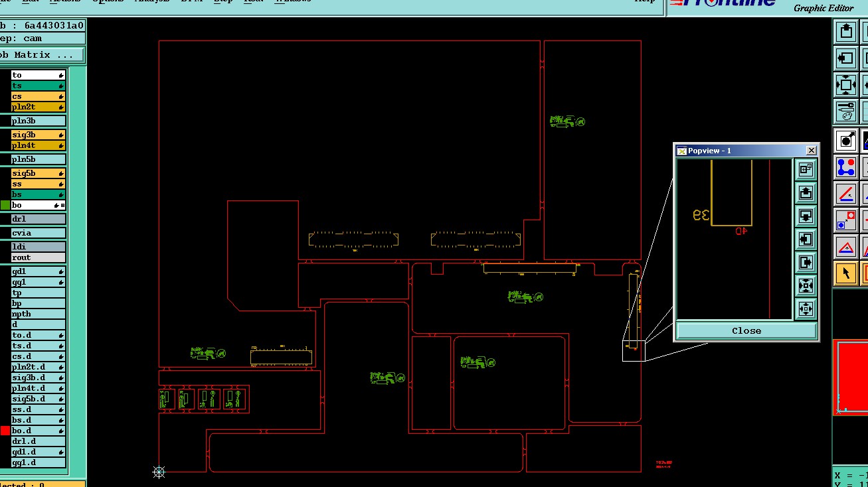The height and width of the screenshot is (487, 868).
Task: Open the tools and settings wrench icon
Action: [x=846, y=111]
